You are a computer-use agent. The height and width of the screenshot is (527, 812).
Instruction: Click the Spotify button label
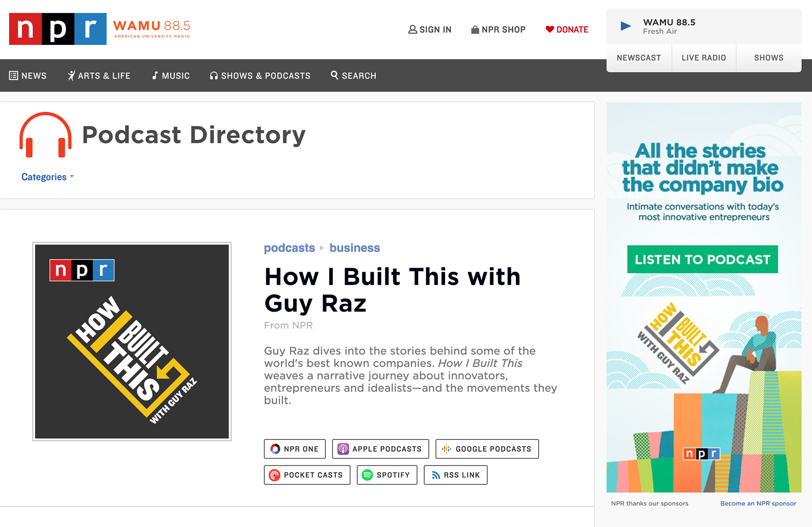click(x=393, y=475)
